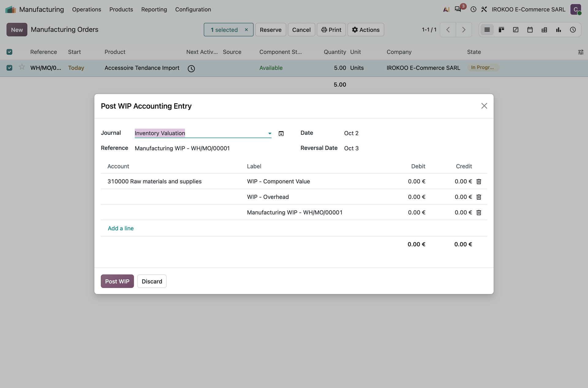Click the Reference field text

pos(182,148)
